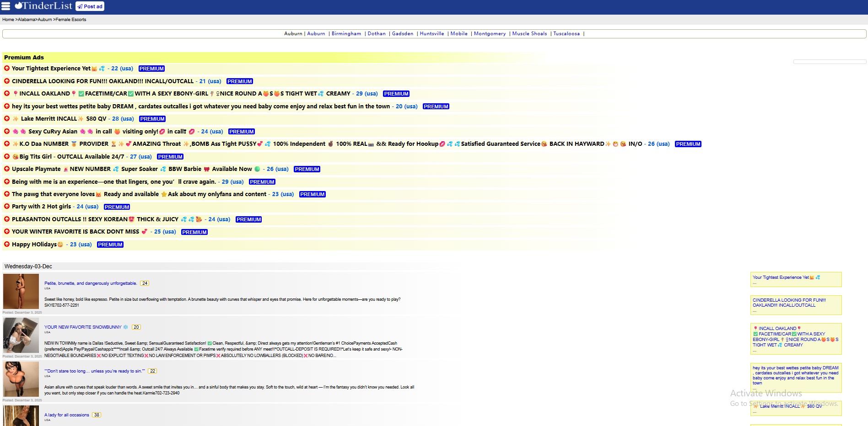
Task: Open the Birmingham city link
Action: [346, 34]
